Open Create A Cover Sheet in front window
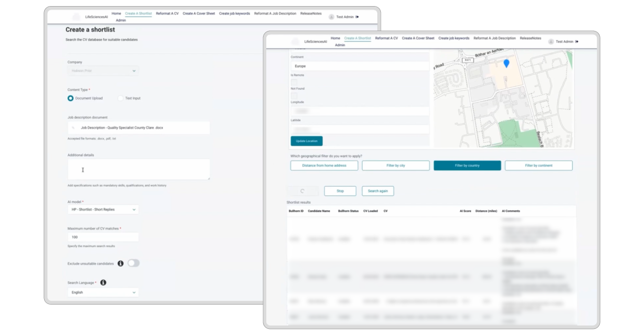Image resolution: width=644 pixels, height=333 pixels. point(418,38)
